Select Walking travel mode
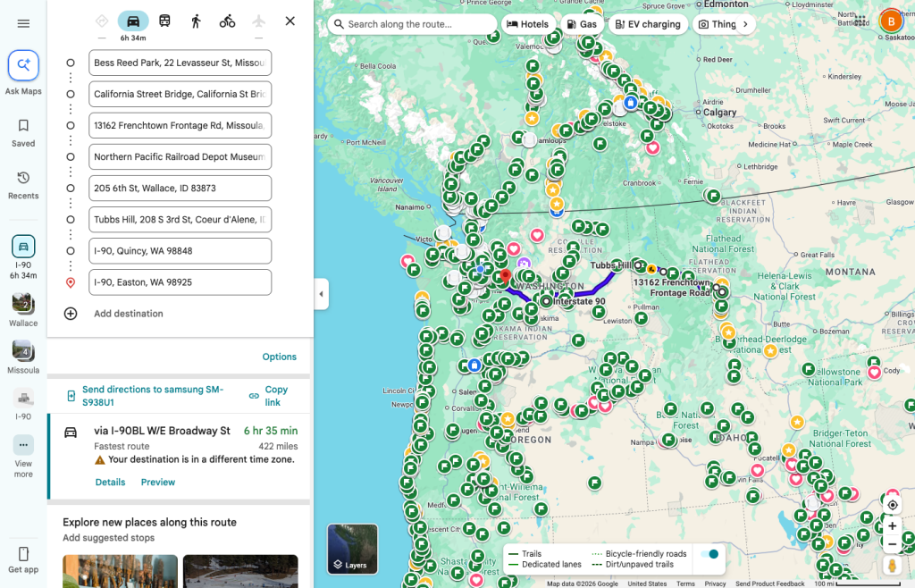Image resolution: width=915 pixels, height=588 pixels. [196, 21]
